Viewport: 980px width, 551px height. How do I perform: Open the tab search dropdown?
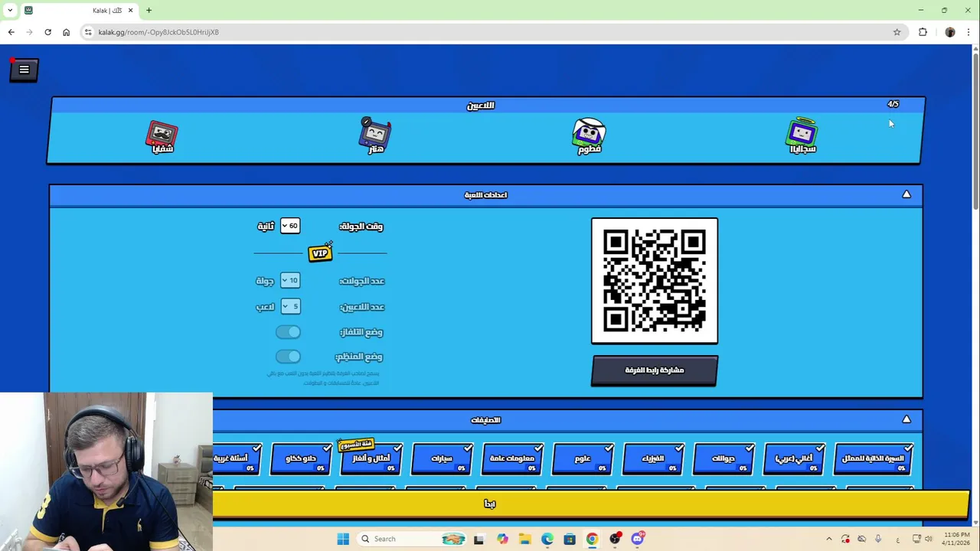pyautogui.click(x=9, y=10)
